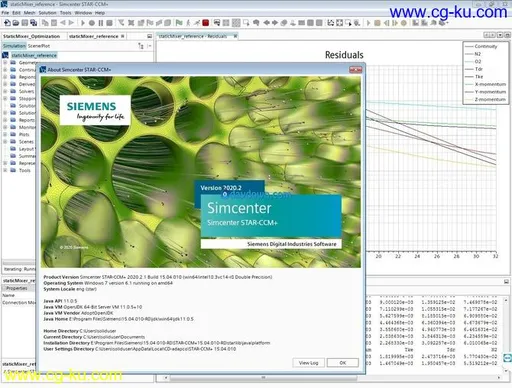Expand the Solvers tree node

5,91
